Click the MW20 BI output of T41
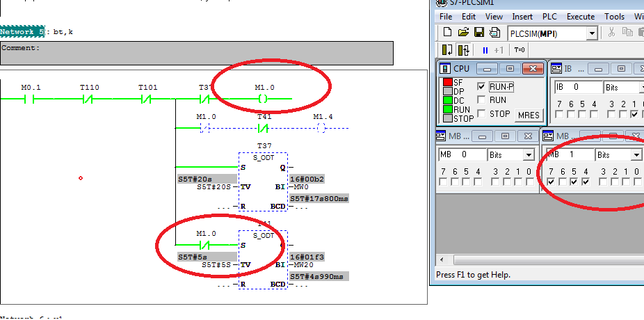Screen dimensions: 644x320 point(302,265)
